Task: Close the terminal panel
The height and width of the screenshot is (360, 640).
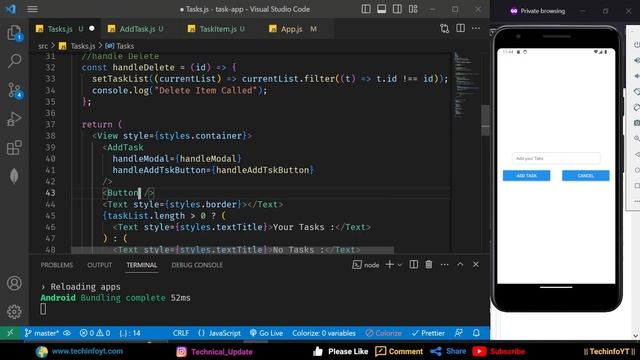Action: (x=476, y=264)
